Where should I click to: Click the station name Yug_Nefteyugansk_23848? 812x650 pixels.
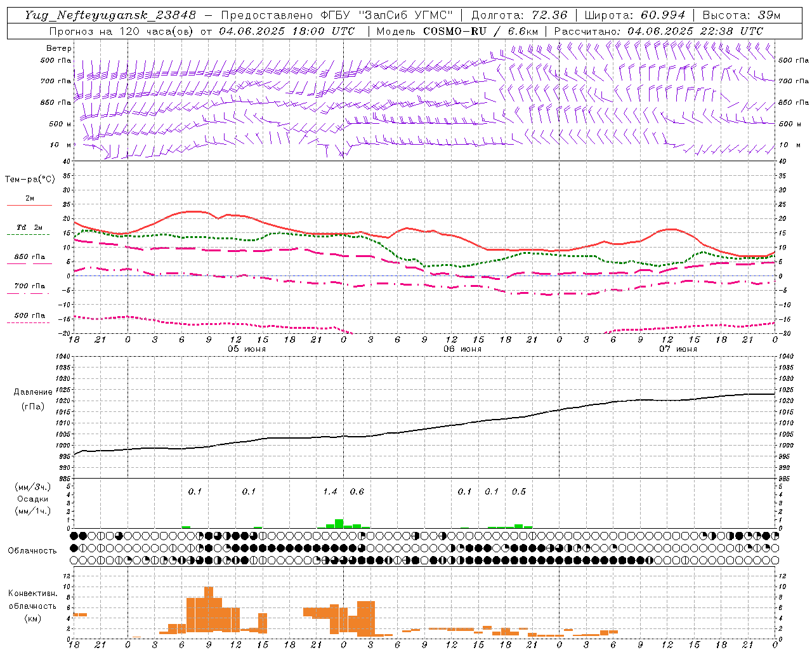(110, 15)
